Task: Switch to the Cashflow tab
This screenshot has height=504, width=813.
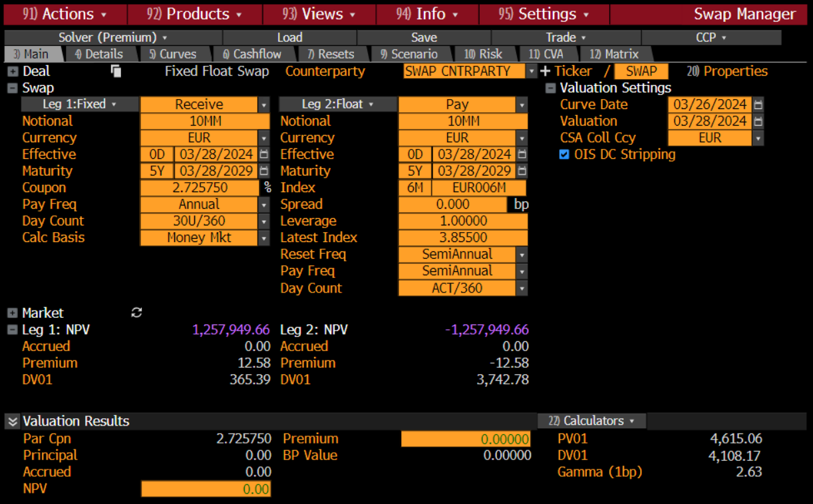Action: pyautogui.click(x=252, y=54)
